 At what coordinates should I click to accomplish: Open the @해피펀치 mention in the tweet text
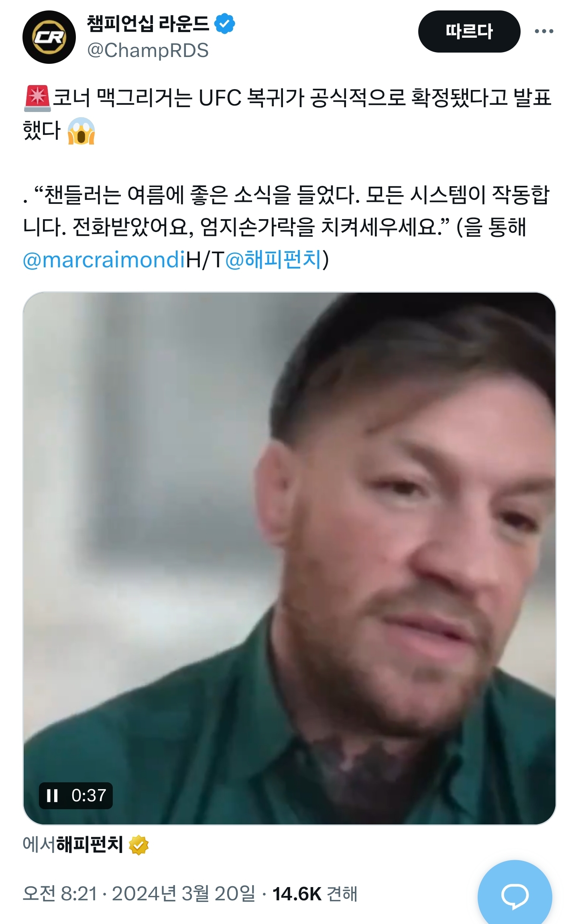pyautogui.click(x=274, y=260)
